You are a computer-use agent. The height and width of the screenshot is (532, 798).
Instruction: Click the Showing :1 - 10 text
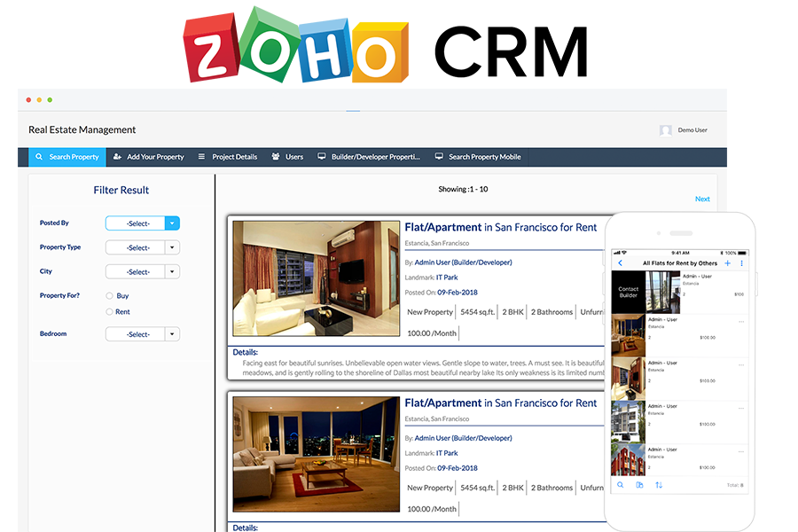tap(463, 189)
